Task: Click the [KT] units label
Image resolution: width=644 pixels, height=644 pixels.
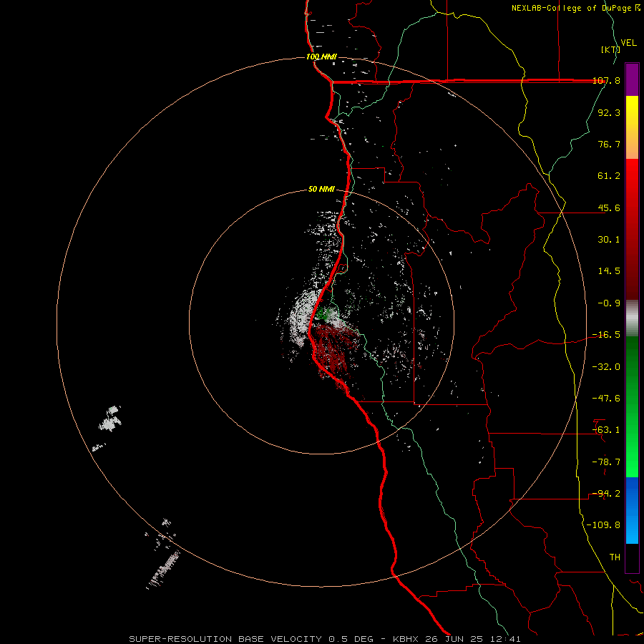Action: [611, 49]
